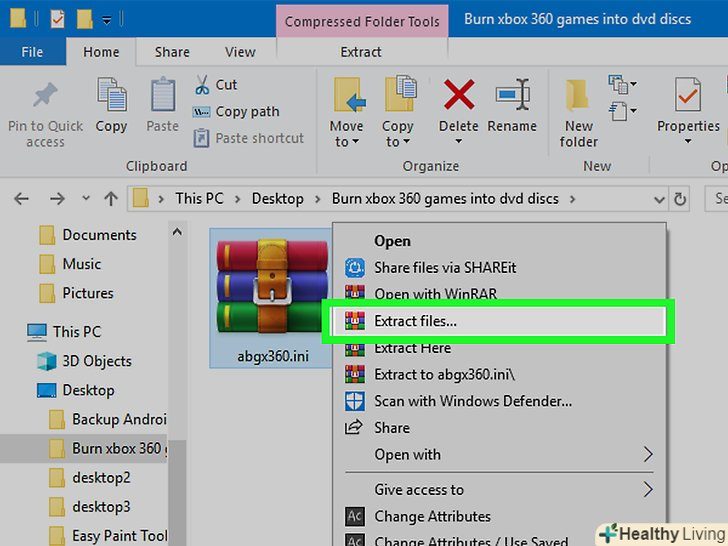Viewport: 728px width, 546px height.
Task: Click the Cut scissors icon
Action: click(202, 85)
